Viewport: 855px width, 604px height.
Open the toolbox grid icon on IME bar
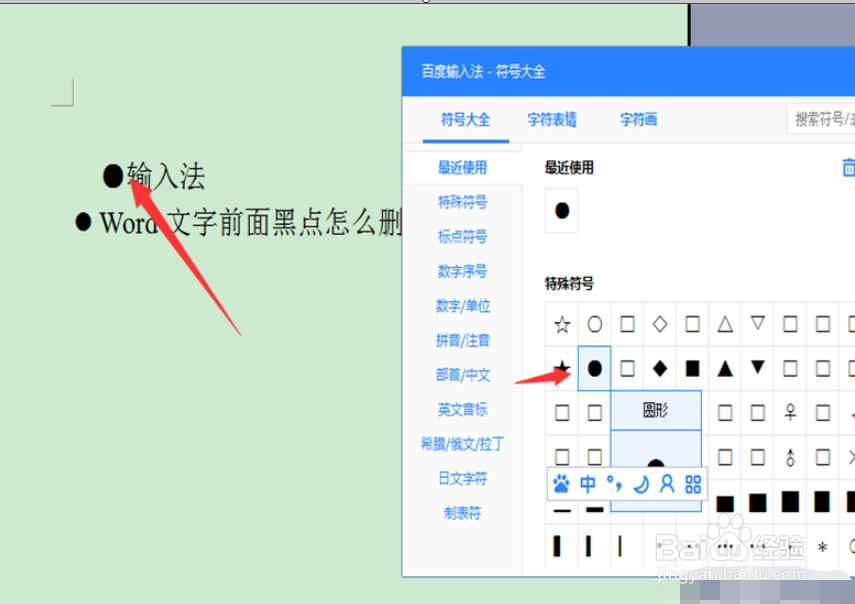point(693,484)
